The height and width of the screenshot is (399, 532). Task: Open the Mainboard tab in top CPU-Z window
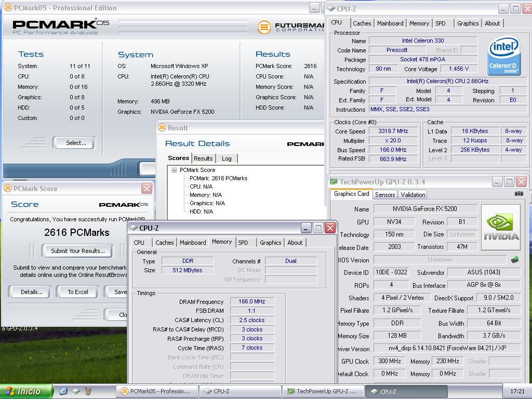[x=390, y=23]
